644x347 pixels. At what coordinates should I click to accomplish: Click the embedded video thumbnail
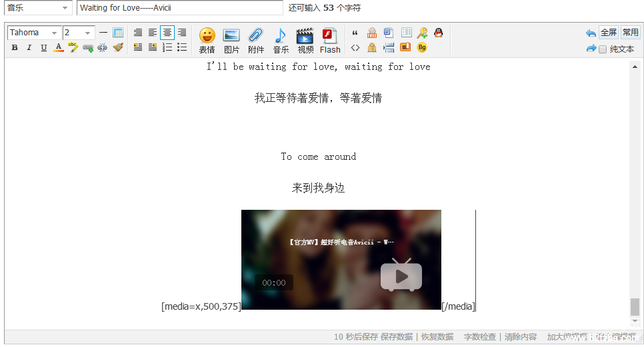[x=341, y=260]
